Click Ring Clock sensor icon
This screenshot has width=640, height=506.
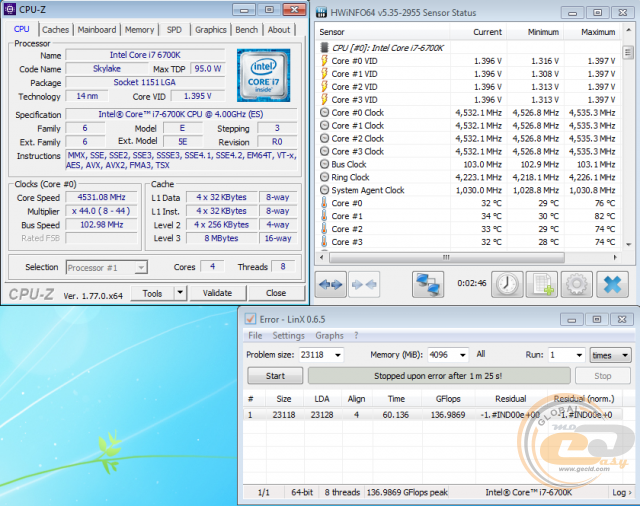[324, 177]
